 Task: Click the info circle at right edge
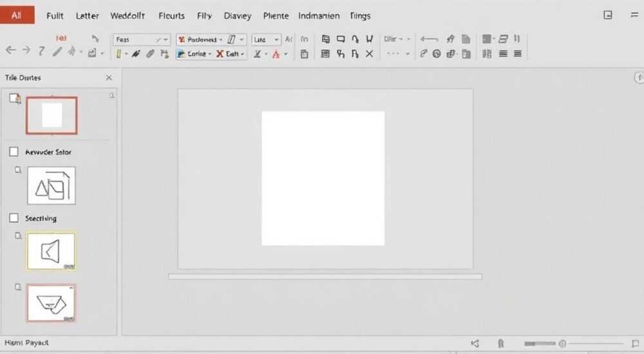click(639, 78)
